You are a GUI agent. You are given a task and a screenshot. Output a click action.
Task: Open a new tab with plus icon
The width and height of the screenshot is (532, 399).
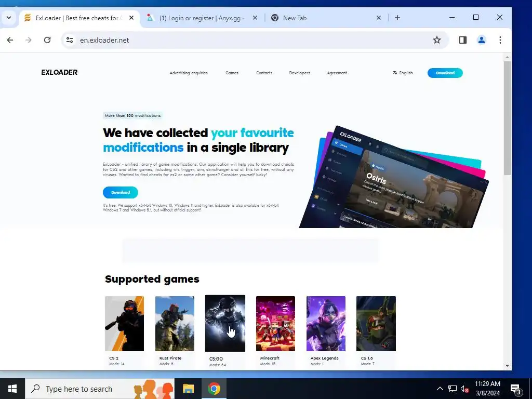click(x=397, y=18)
